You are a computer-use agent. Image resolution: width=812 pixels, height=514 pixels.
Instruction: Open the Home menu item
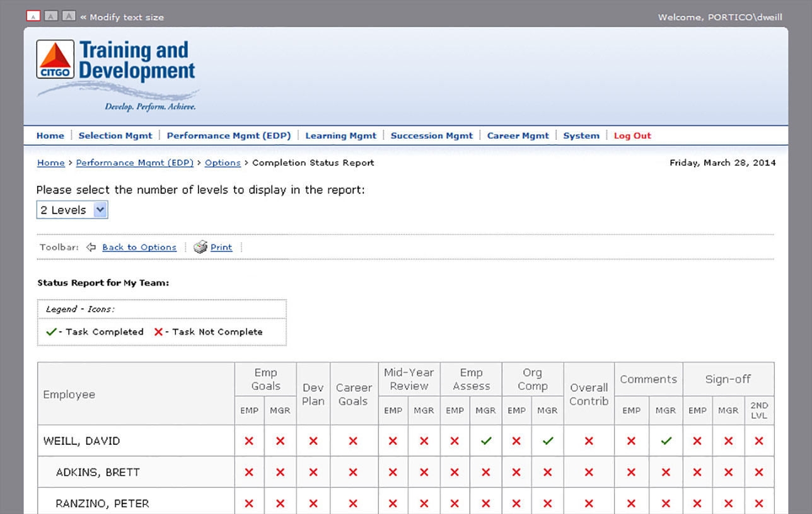point(50,135)
